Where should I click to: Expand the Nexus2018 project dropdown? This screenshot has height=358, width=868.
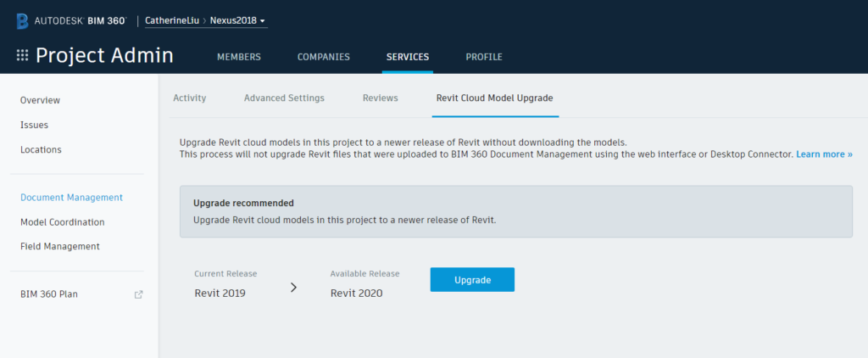tap(263, 20)
